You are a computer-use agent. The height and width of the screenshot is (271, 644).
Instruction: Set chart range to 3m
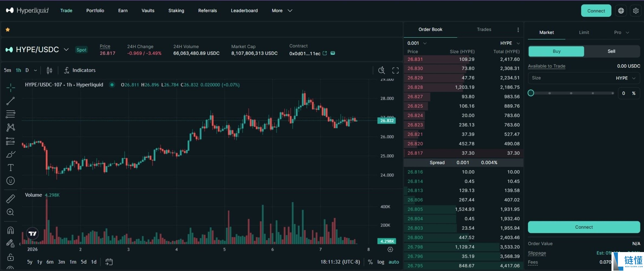(x=61, y=262)
